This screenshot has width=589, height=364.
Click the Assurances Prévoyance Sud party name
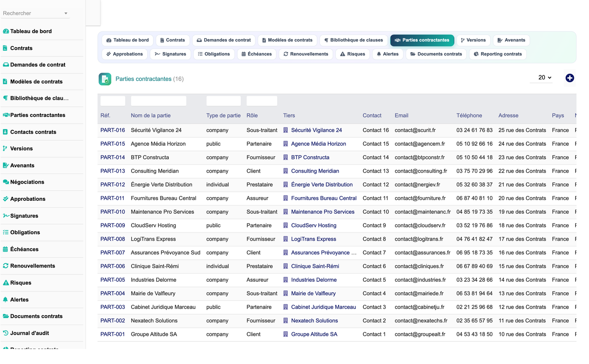pyautogui.click(x=165, y=253)
